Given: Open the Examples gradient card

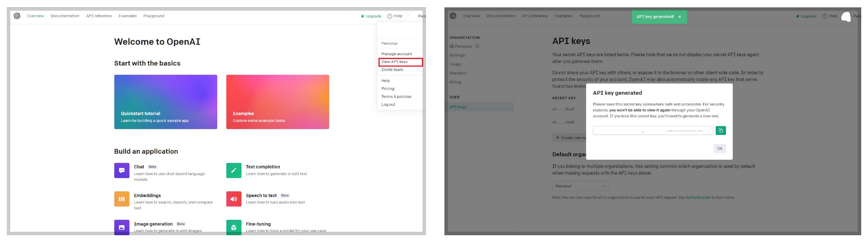Looking at the screenshot, I should [278, 102].
